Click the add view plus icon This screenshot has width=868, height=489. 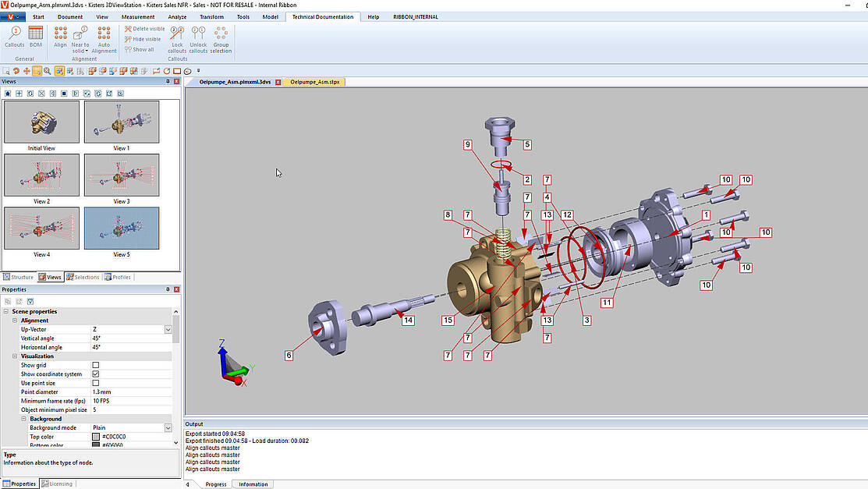pos(19,94)
